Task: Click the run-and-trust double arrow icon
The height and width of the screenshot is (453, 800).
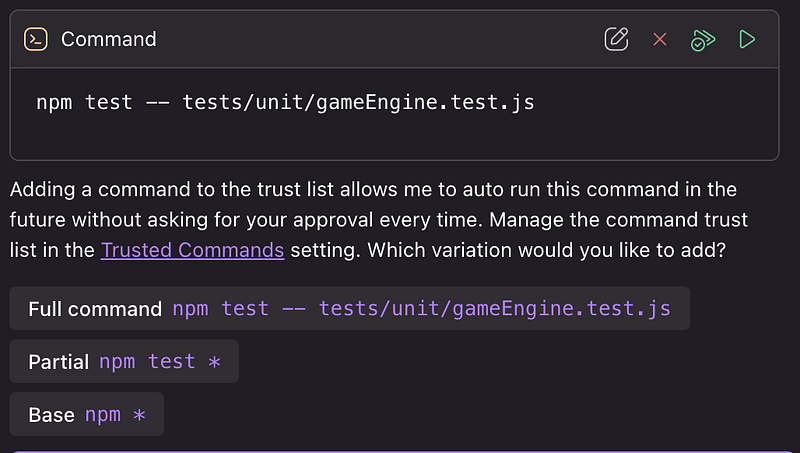Action: tap(703, 39)
